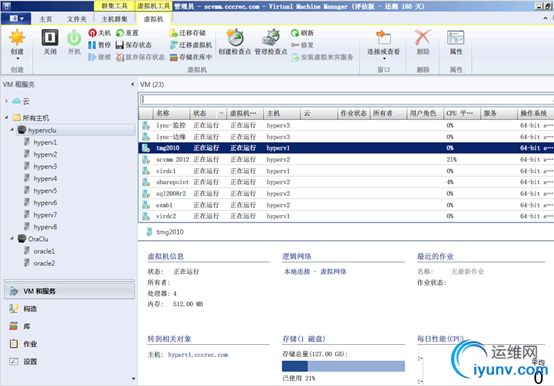The height and width of the screenshot is (386, 554).
Task: Click the green 开机 power on icon
Action: coord(74,38)
